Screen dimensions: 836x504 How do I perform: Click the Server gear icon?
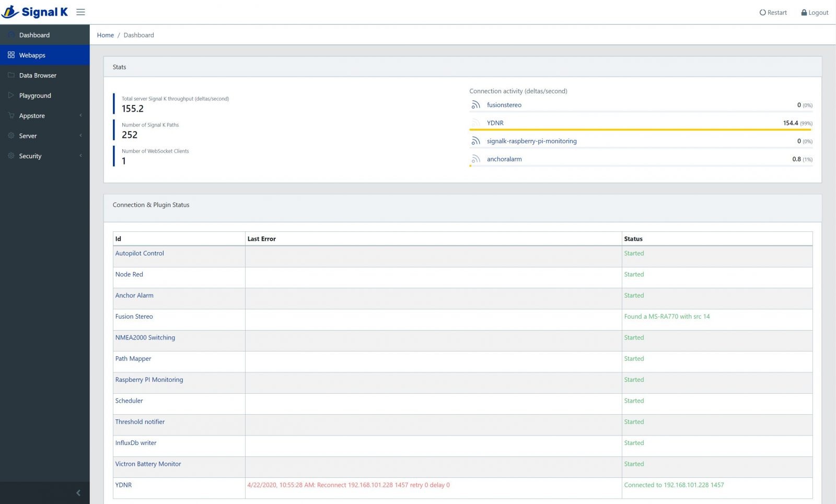(11, 135)
